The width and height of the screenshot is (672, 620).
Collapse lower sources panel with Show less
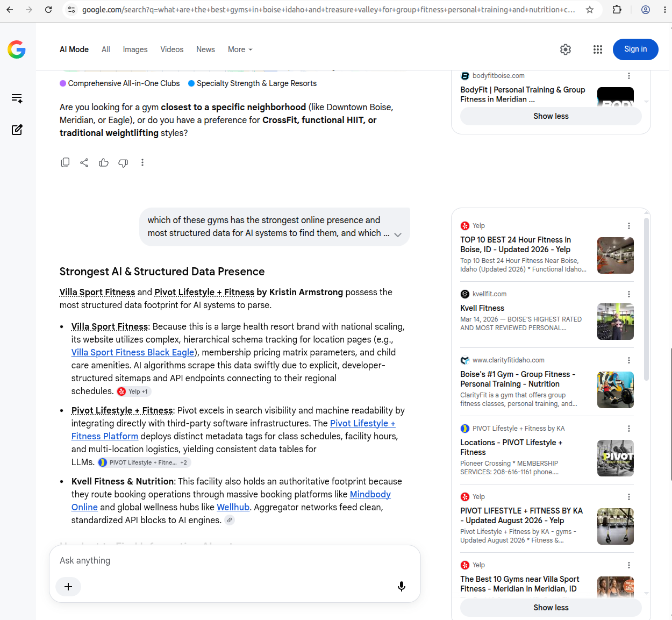pos(551,608)
